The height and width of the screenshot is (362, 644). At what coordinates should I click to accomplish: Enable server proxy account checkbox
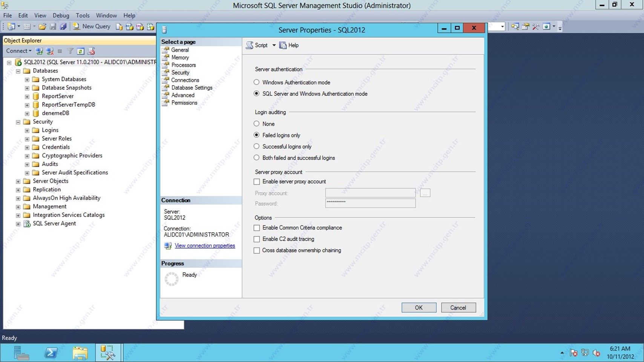tap(257, 182)
